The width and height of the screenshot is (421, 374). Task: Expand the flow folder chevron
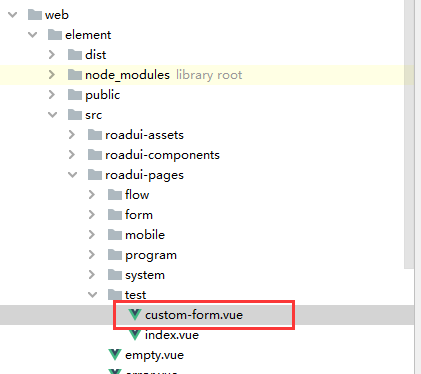pos(92,195)
